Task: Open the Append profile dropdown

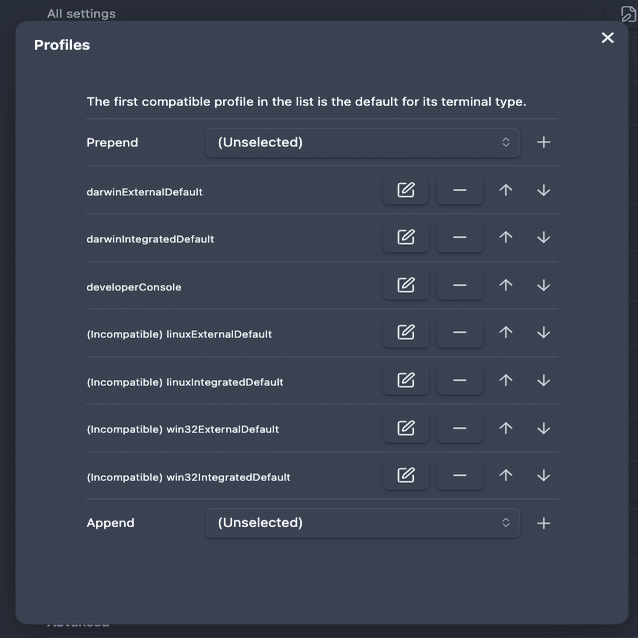Action: [363, 522]
